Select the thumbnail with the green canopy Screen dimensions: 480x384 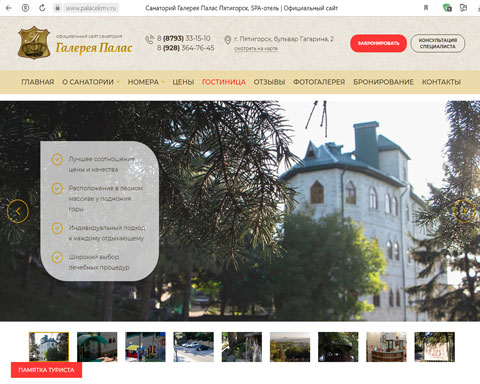pos(97,347)
